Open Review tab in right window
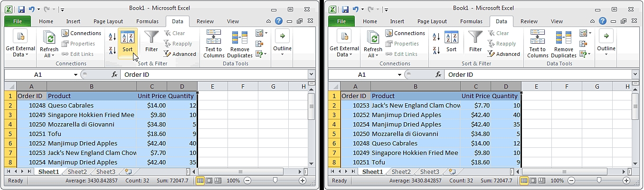 [x=529, y=21]
